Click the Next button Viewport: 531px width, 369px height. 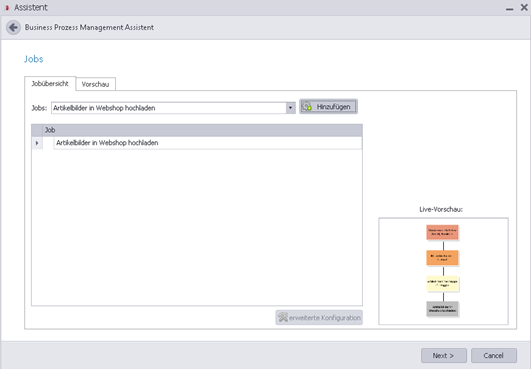coord(444,355)
